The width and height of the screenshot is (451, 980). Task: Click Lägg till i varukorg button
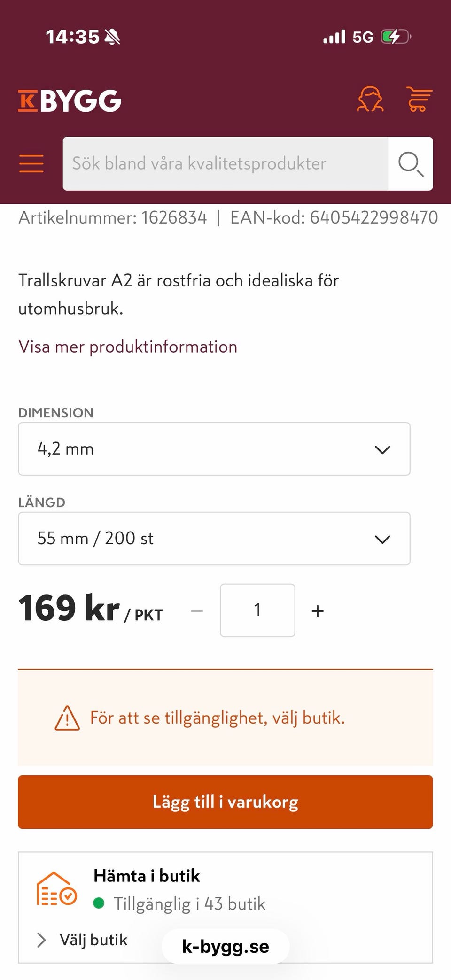[225, 802]
